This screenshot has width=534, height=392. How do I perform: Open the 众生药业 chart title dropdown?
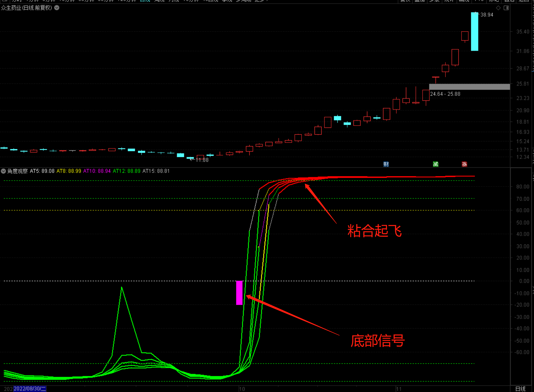pos(57,8)
